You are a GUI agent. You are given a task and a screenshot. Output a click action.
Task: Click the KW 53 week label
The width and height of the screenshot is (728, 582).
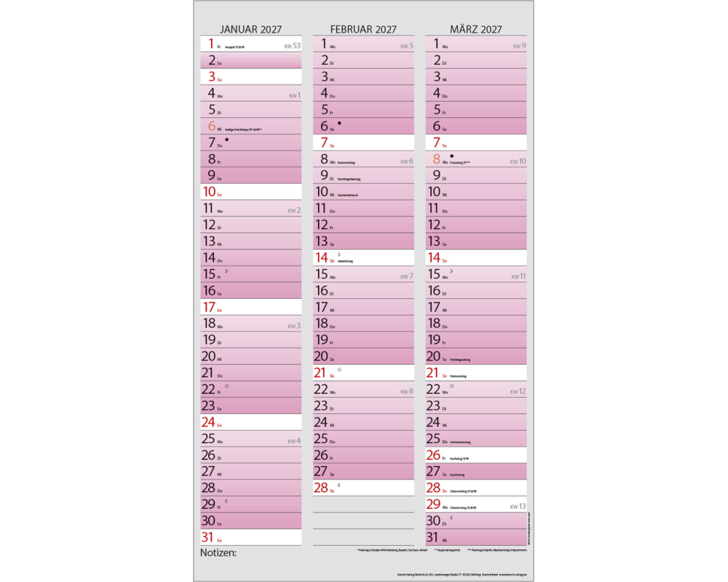pos(292,46)
